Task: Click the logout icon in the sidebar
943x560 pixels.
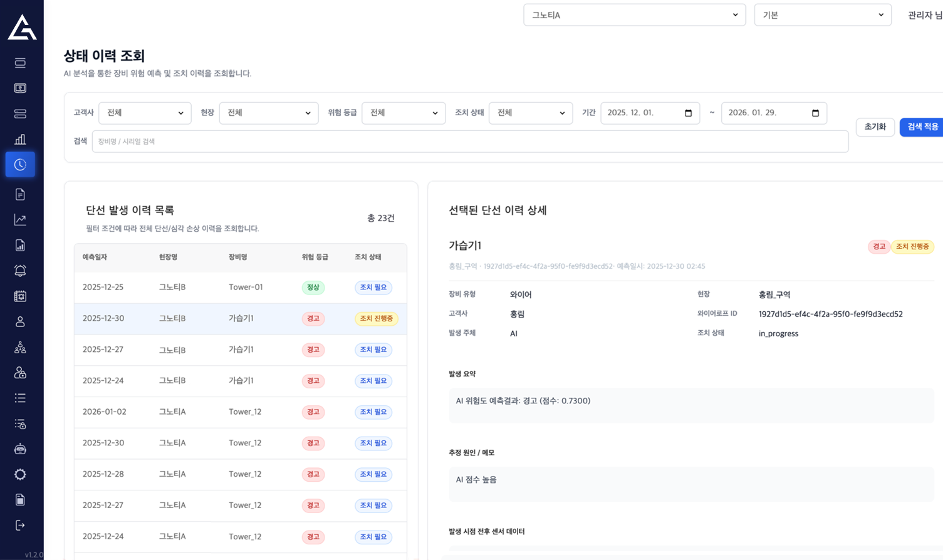Action: coord(20,525)
